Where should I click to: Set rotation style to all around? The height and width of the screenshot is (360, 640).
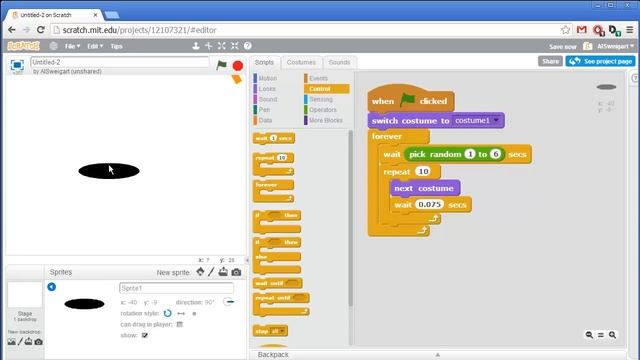point(167,313)
